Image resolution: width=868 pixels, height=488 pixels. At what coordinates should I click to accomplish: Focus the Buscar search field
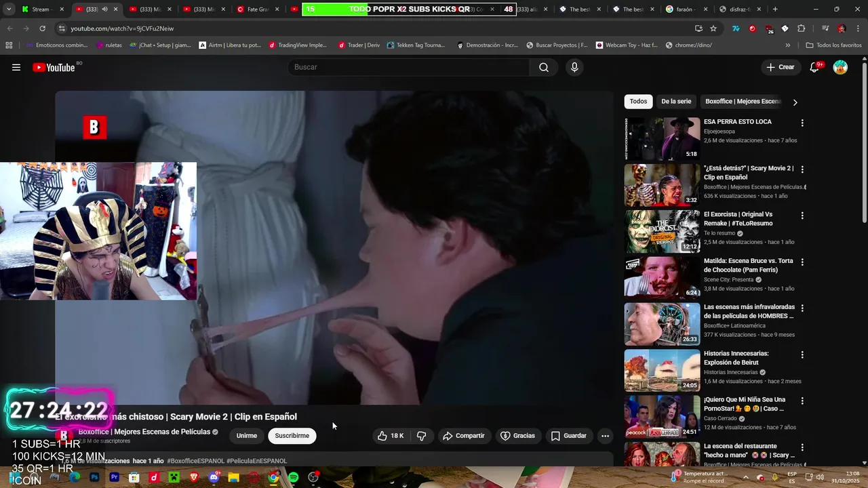[x=409, y=67]
